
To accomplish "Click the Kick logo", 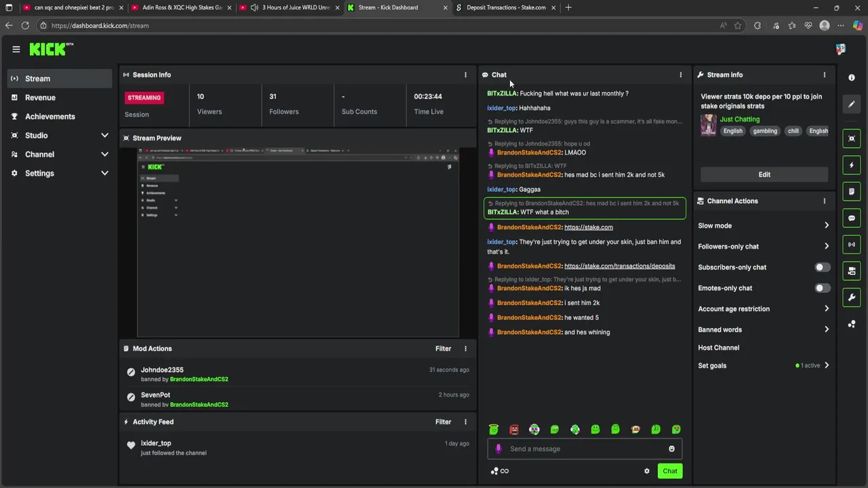I will [52, 49].
